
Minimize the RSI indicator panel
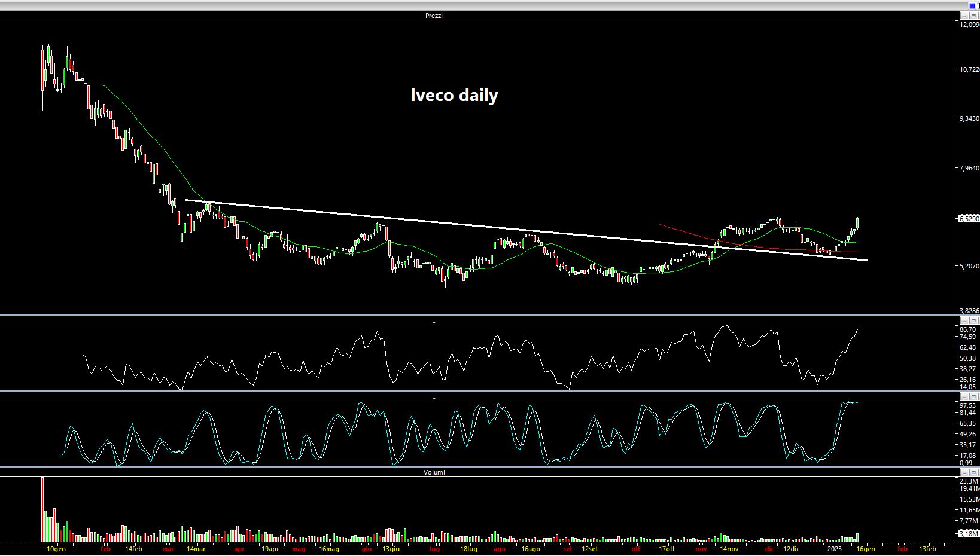(964, 321)
